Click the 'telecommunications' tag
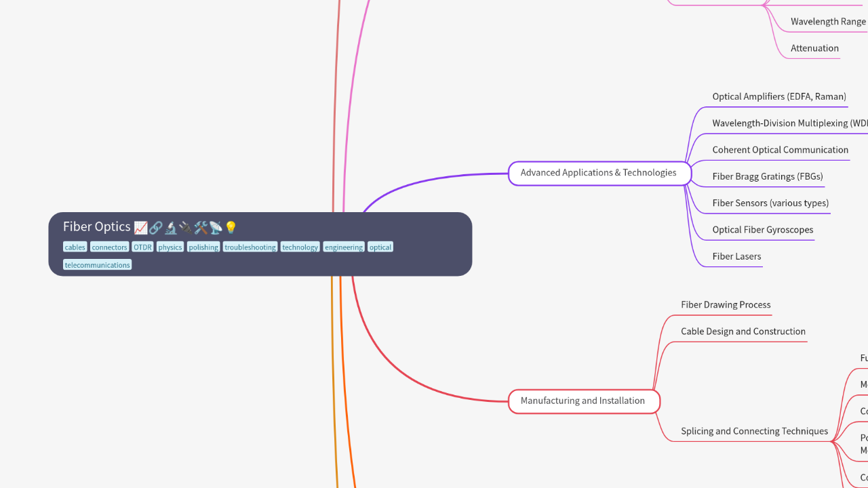 tap(98, 265)
